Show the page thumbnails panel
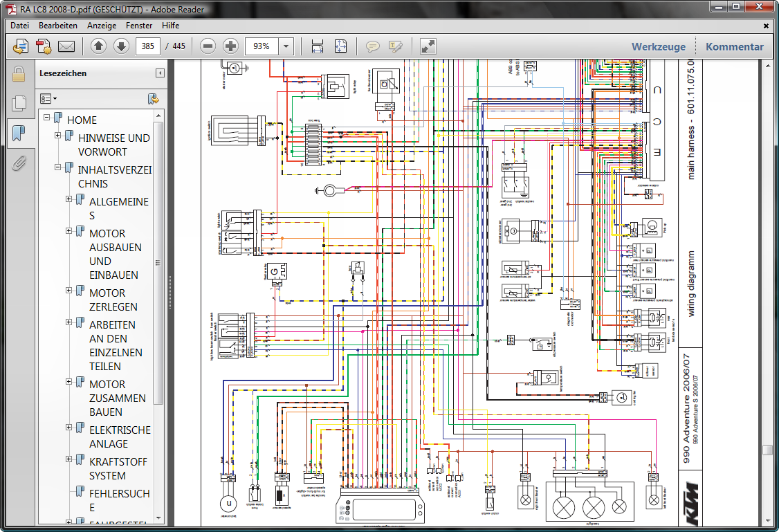The image size is (779, 532). pyautogui.click(x=19, y=103)
